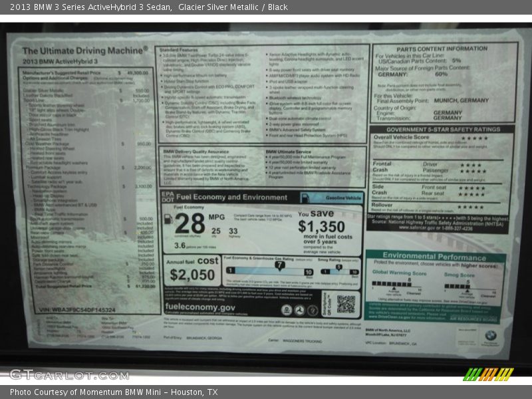Open the fueleconomy.gov link

point(199,308)
